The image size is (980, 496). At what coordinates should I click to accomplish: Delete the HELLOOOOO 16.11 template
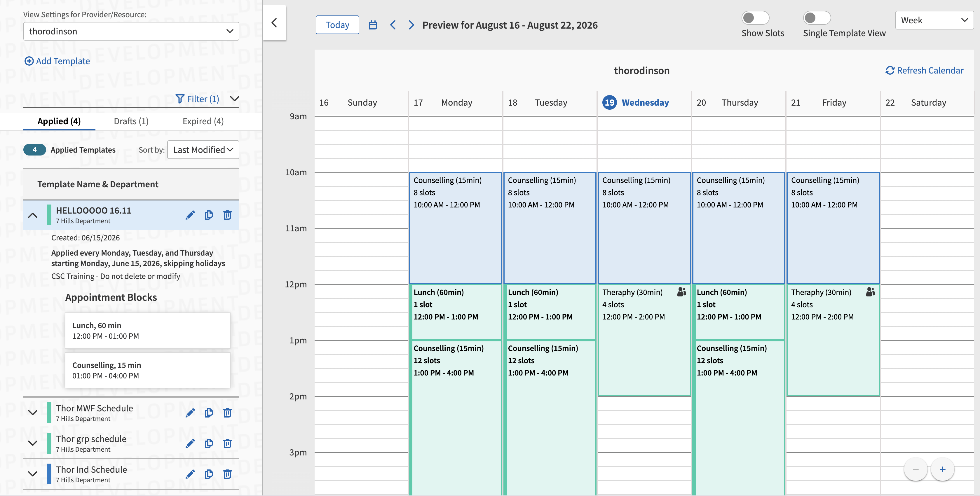point(228,215)
